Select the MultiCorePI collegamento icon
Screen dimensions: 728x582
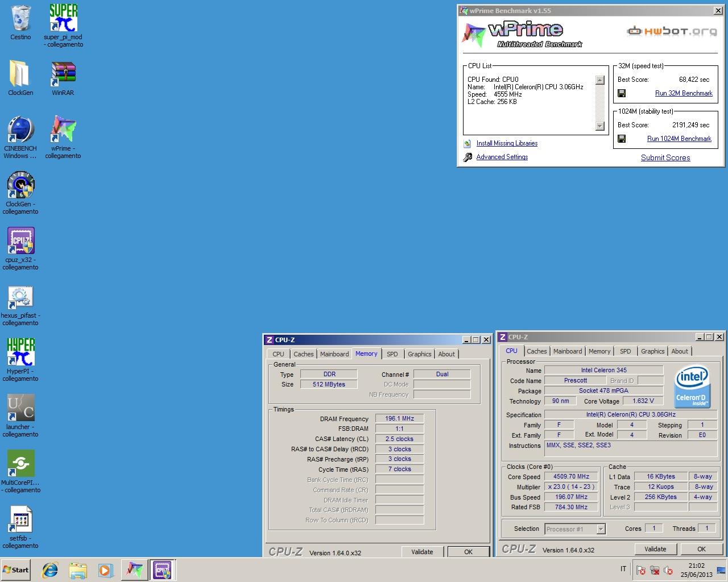[20, 471]
